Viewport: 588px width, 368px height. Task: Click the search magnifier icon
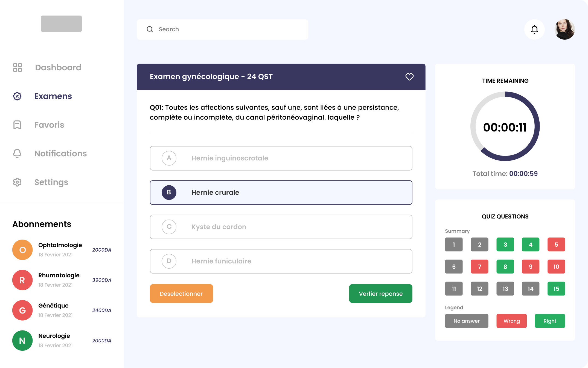point(150,29)
